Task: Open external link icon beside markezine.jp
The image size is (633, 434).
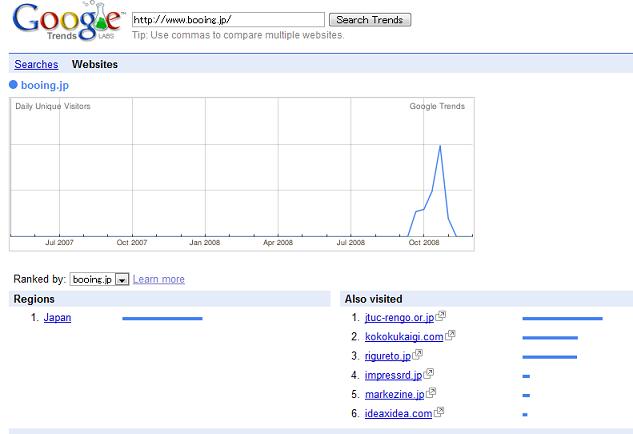Action: click(431, 392)
